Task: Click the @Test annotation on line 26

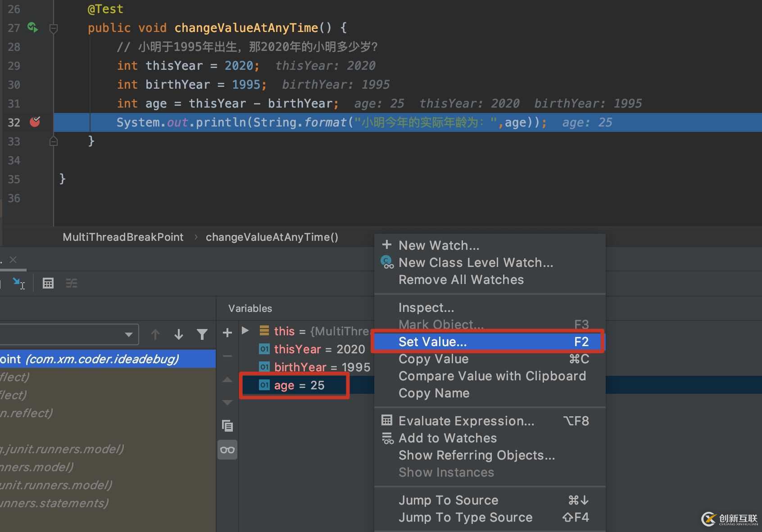Action: (x=105, y=9)
